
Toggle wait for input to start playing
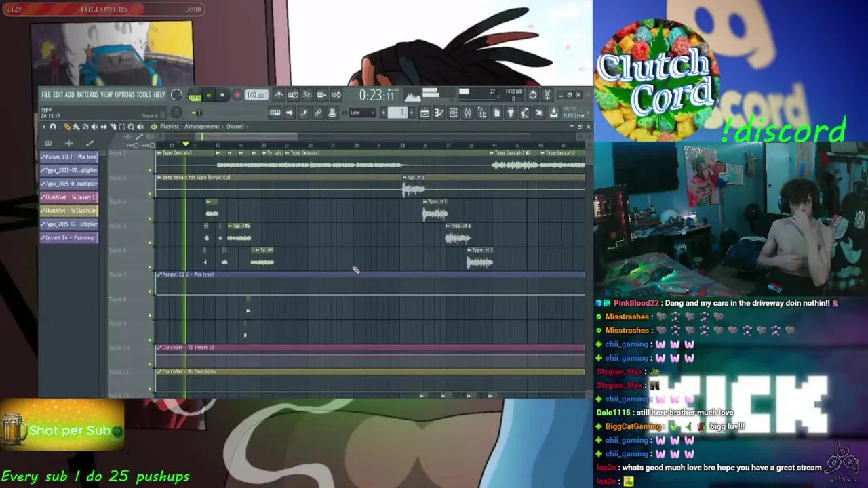[293, 95]
